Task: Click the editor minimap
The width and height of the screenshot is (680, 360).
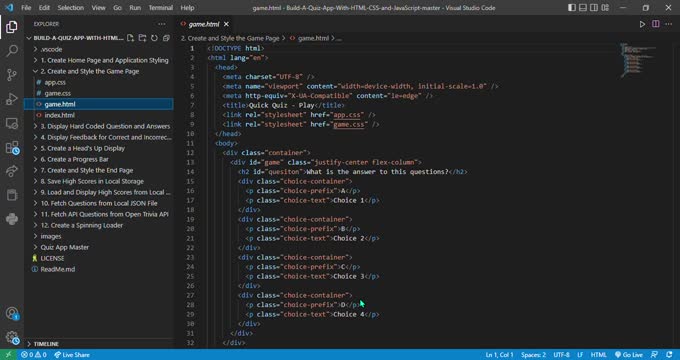Action: [638, 60]
